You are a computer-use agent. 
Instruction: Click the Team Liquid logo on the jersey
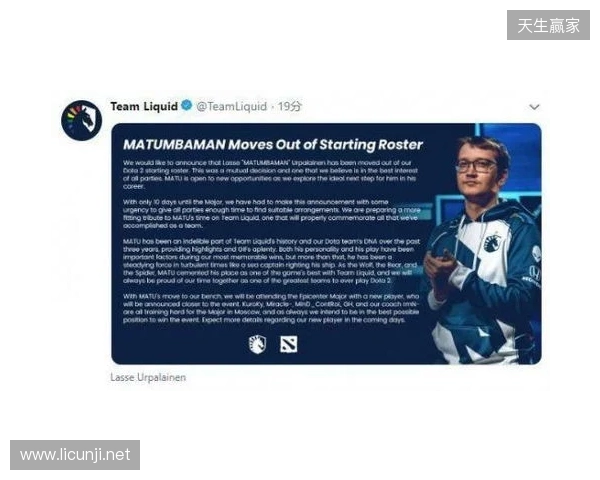(492, 243)
